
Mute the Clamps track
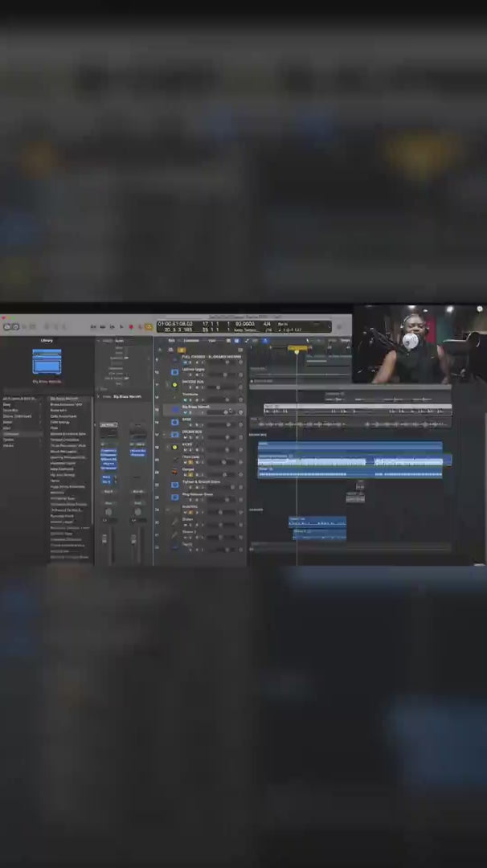[186, 474]
